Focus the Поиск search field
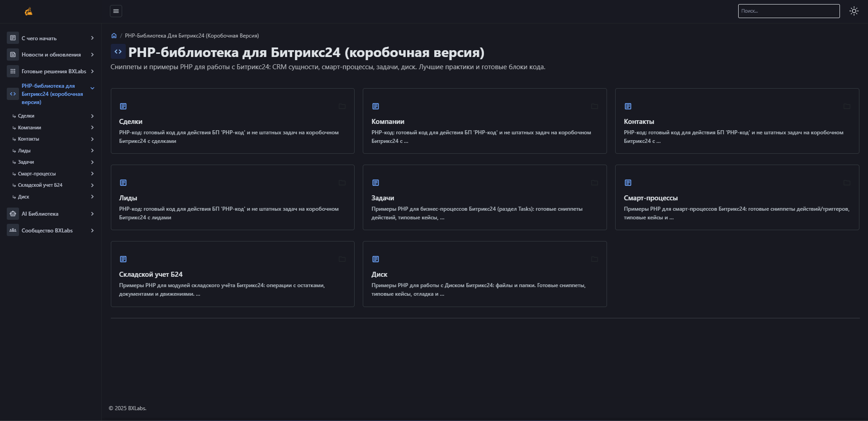The height and width of the screenshot is (421, 868). [789, 11]
